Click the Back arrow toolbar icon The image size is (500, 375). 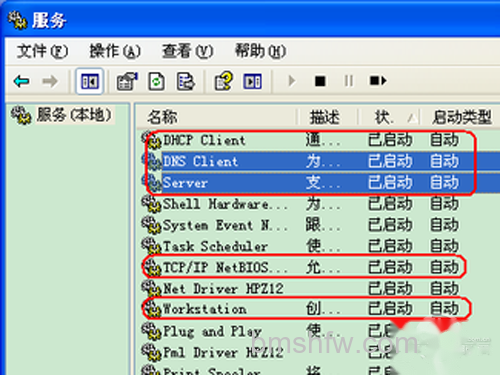(22, 81)
